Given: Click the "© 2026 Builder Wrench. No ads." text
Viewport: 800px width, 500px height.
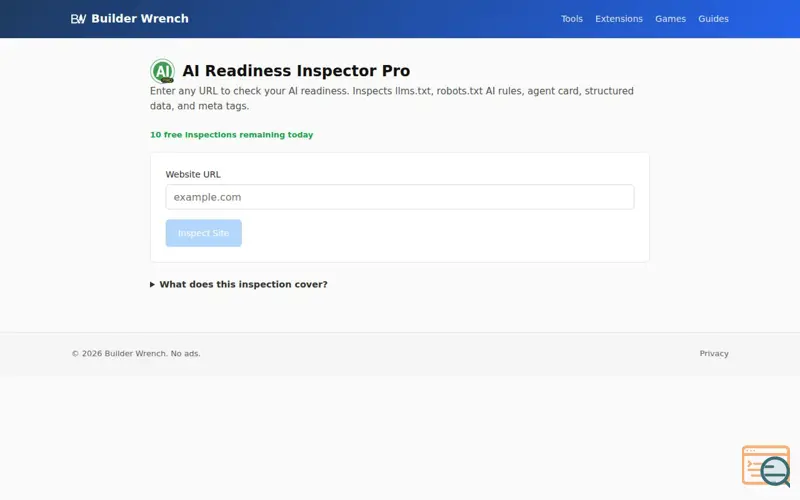Looking at the screenshot, I should pyautogui.click(x=136, y=354).
